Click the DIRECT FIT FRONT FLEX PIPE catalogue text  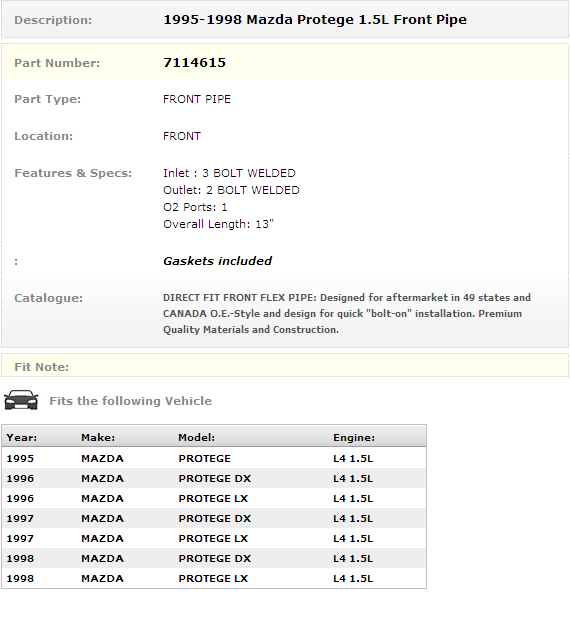(x=347, y=314)
